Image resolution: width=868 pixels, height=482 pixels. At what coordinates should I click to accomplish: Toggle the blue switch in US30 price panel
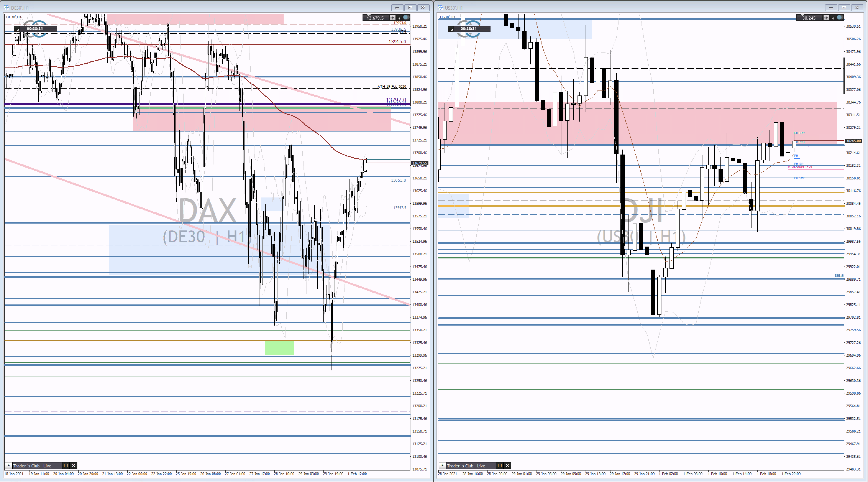tap(840, 17)
